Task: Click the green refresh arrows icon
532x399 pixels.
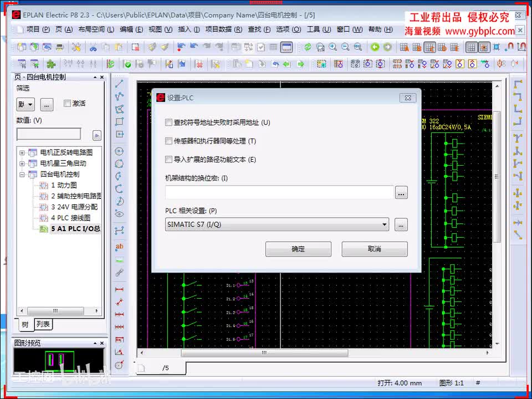Action: click(x=308, y=47)
